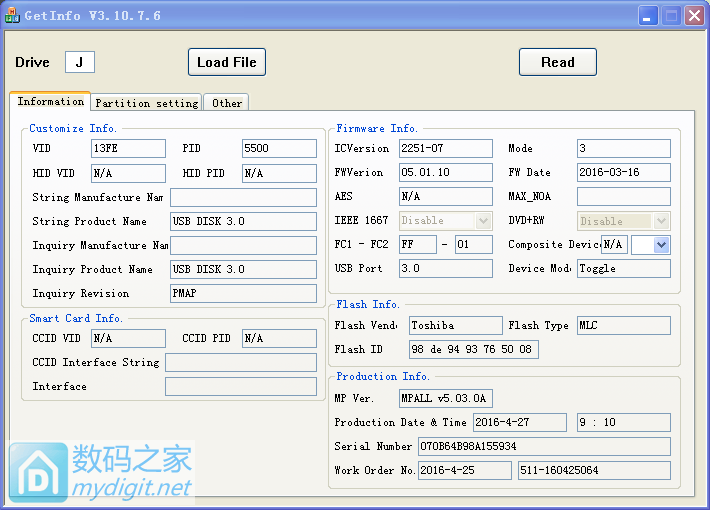This screenshot has height=510, width=710.
Task: Click the Inquiry Revision field showing PMAP
Action: point(244,293)
